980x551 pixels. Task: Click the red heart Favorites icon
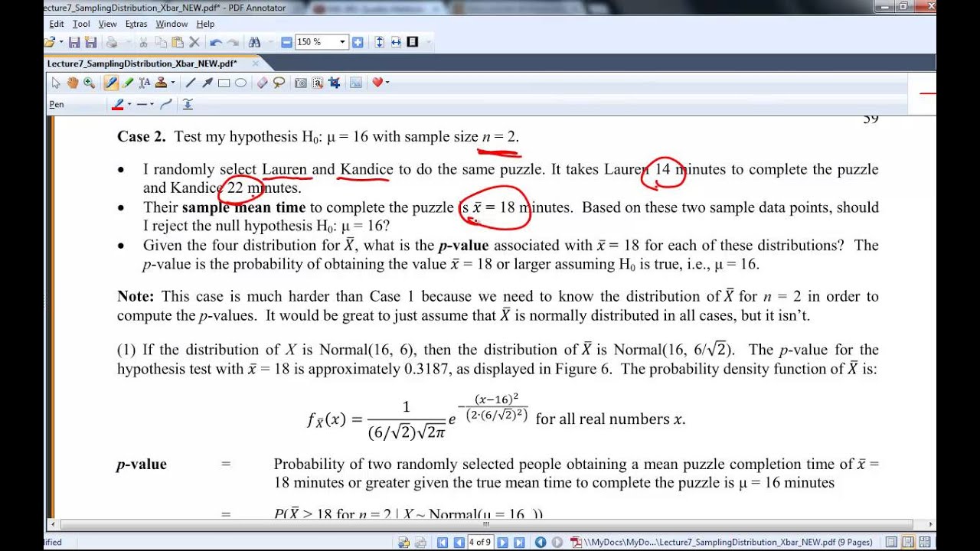(x=377, y=83)
